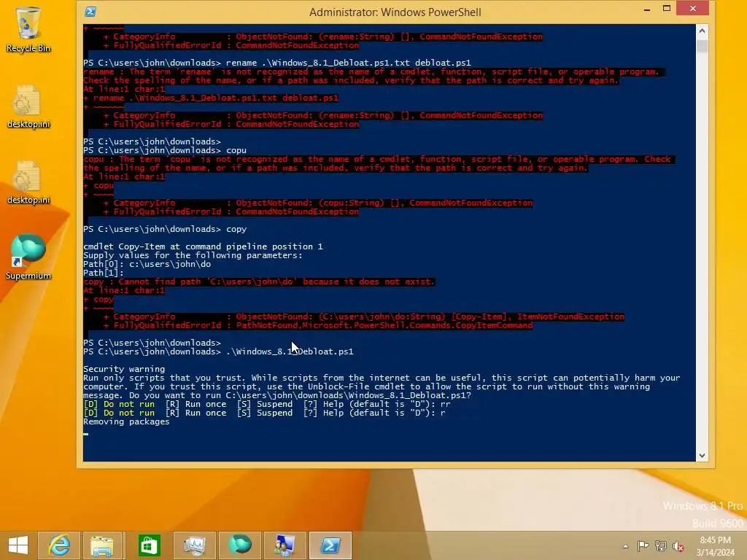
Task: Click the prompt line answered with 'rr'
Action: coord(267,404)
